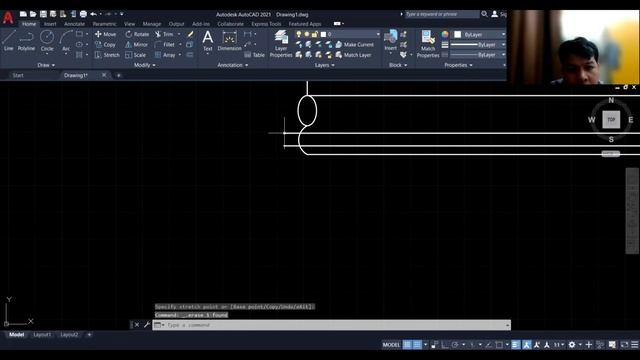This screenshot has width=640, height=360.
Task: Toggle annotation visibility in status bar
Action: pyautogui.click(x=527, y=345)
